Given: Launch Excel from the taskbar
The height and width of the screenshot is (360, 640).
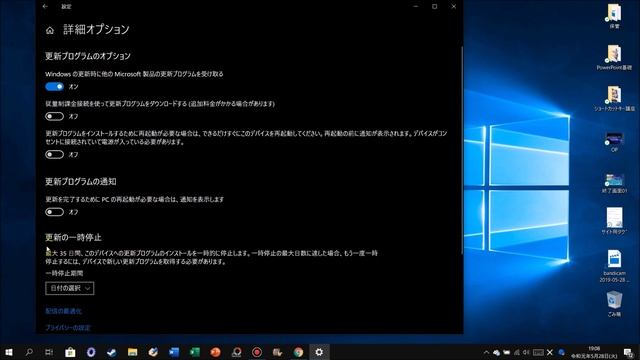Looking at the screenshot, I should tap(195, 352).
